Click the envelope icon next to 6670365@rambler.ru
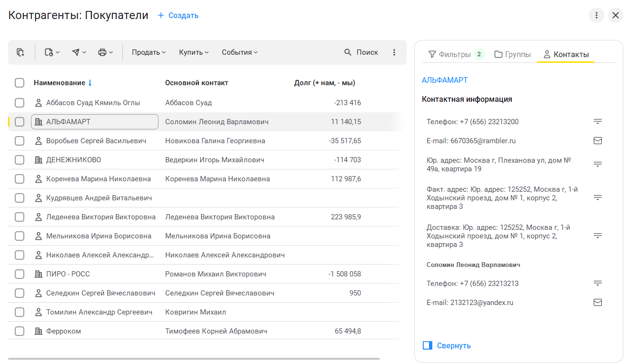Image resolution: width=628 pixels, height=364 pixels. click(x=598, y=141)
